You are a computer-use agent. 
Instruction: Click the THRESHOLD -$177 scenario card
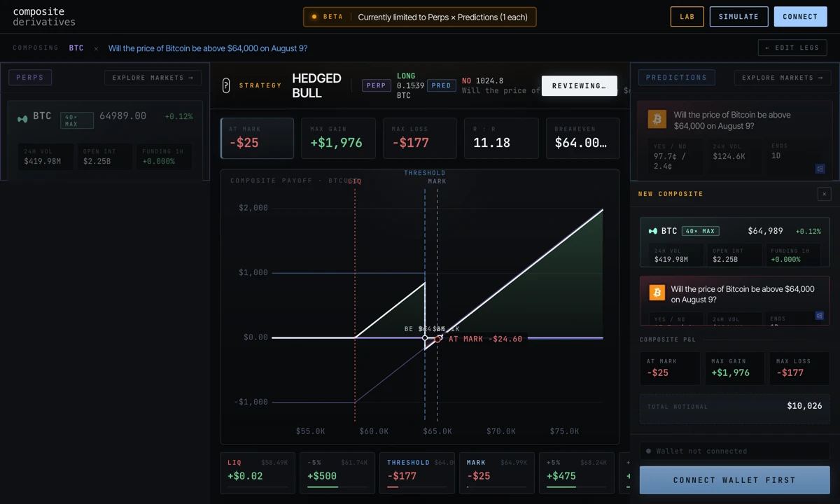pos(417,472)
